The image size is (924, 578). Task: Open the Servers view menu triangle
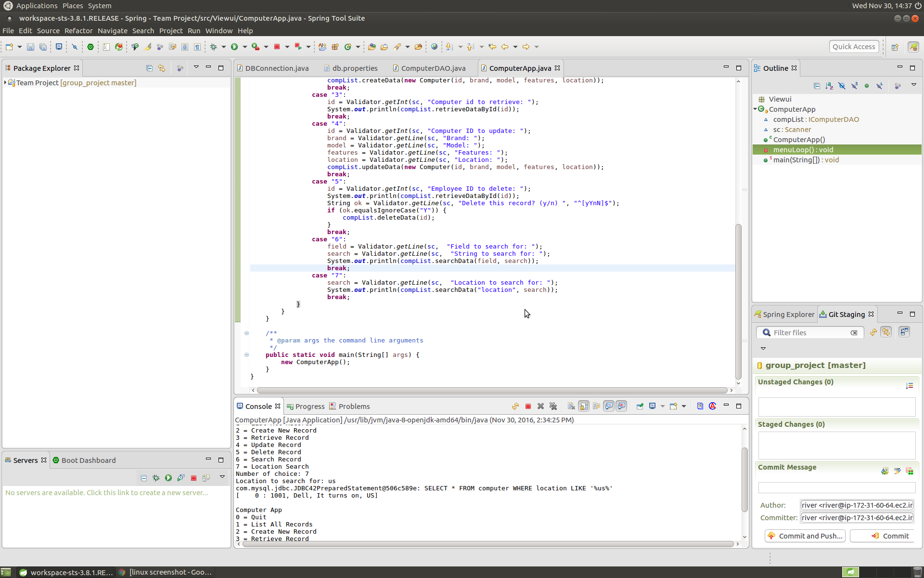(x=222, y=477)
